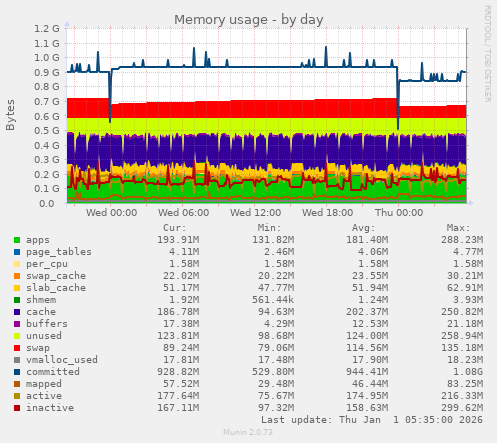This screenshot has height=443, width=497.
Task: Click the yellow slab_cache legend swatch
Action: point(17,288)
